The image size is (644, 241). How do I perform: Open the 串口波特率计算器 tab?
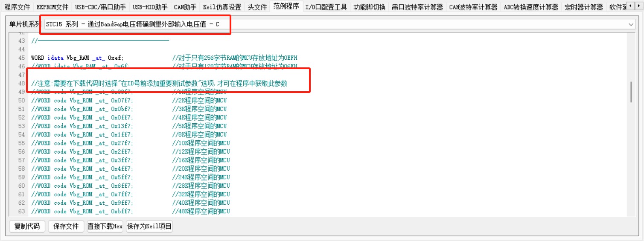[417, 7]
